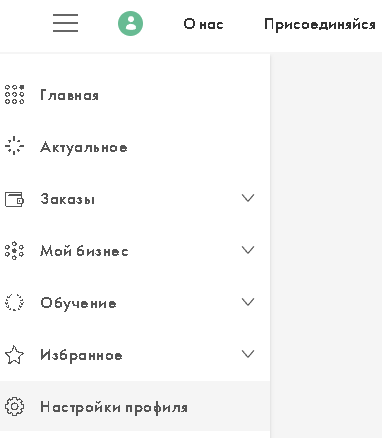Expand the Мой бизнес chevron
Screen dimensions: 382x438
tap(248, 250)
